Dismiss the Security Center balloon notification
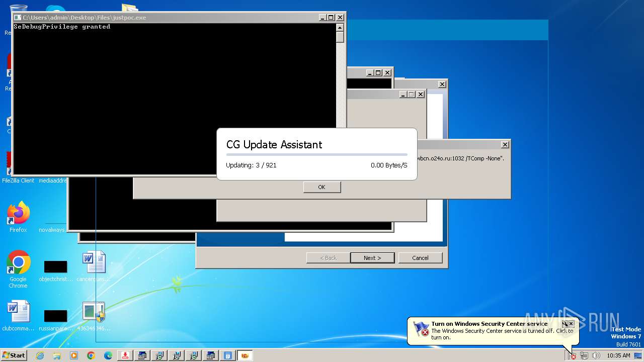This screenshot has height=362, width=644. point(571,324)
